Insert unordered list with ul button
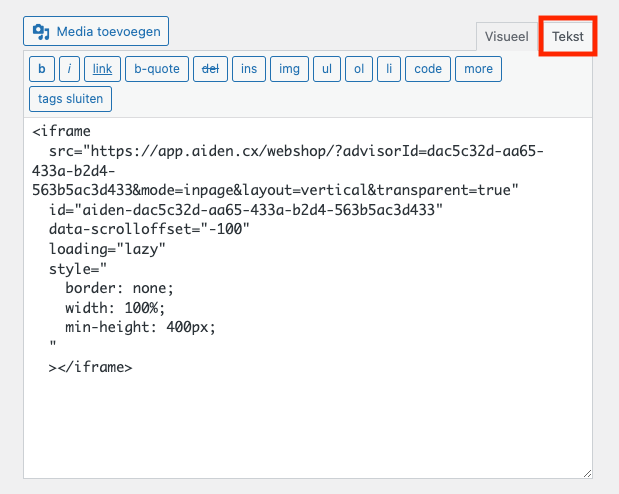The image size is (619, 494). (327, 69)
